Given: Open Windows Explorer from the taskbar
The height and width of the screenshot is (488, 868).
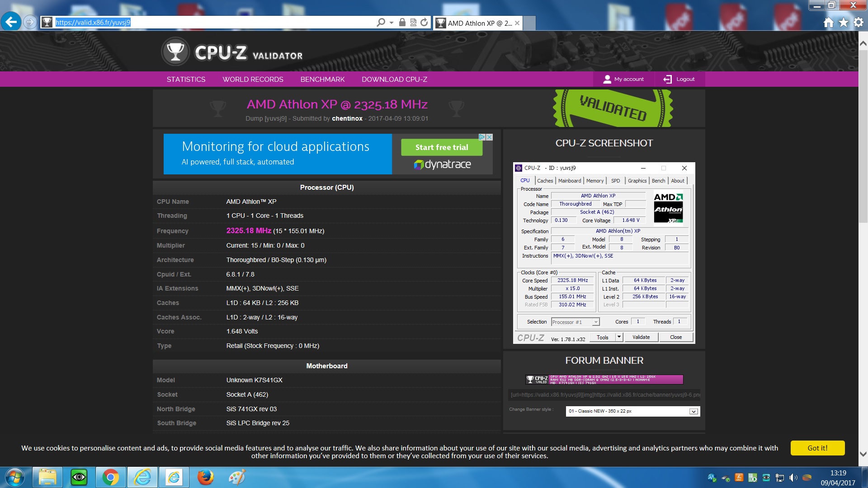Looking at the screenshot, I should [x=47, y=477].
